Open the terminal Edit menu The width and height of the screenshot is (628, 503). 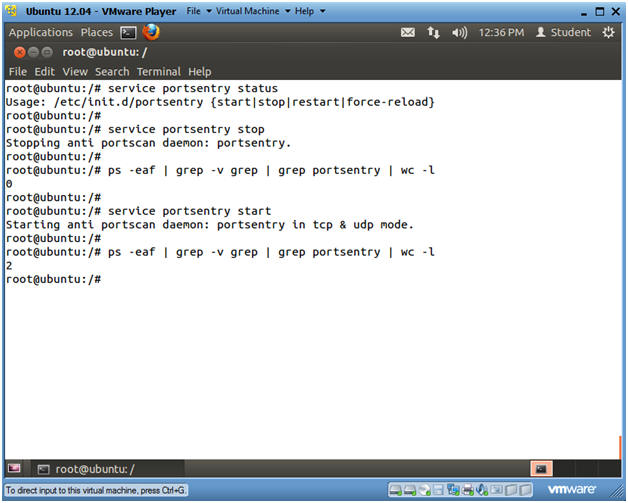coord(44,72)
